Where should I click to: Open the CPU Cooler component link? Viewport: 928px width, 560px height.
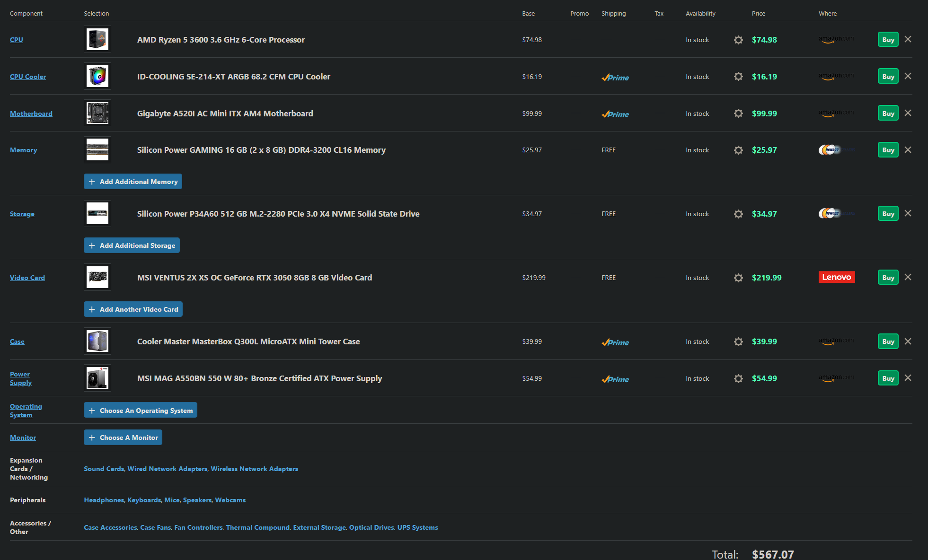tap(28, 77)
